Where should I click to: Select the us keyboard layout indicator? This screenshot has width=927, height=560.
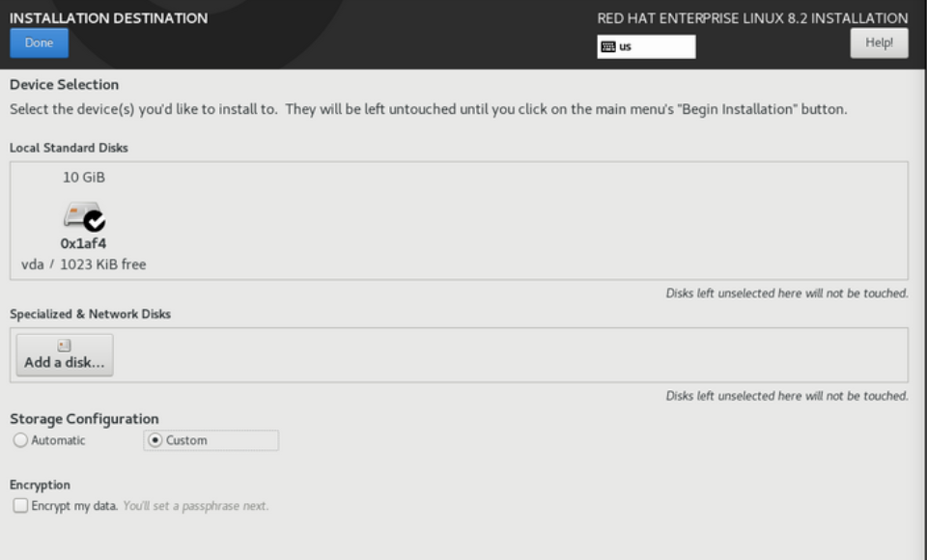coord(646,46)
